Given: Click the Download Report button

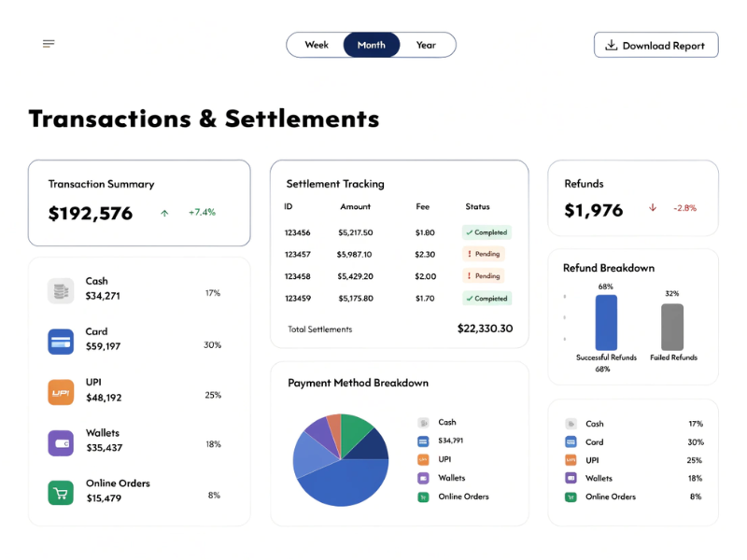Looking at the screenshot, I should [655, 44].
